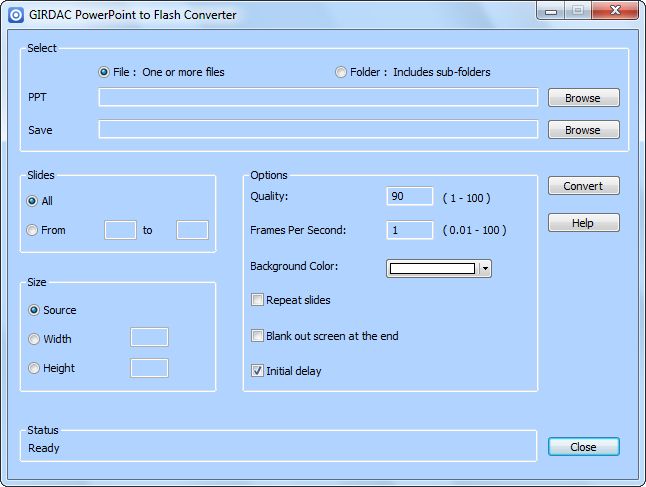Click the 'to' end slide number box

(x=192, y=230)
